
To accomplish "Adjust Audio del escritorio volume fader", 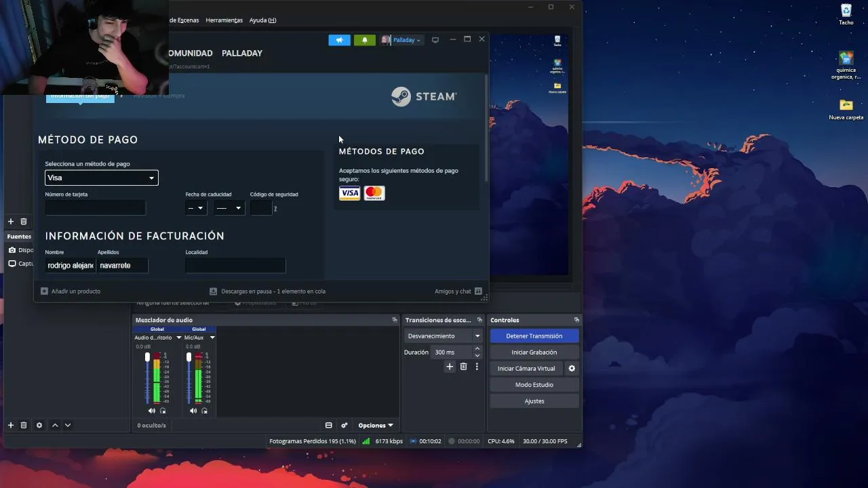I will click(x=147, y=357).
